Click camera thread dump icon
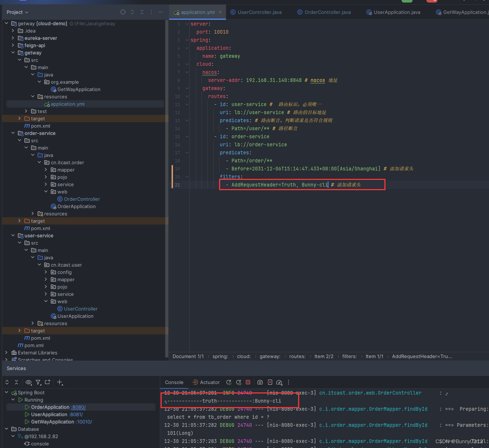Image resolution: width=489 pixels, height=448 pixels. point(260,382)
